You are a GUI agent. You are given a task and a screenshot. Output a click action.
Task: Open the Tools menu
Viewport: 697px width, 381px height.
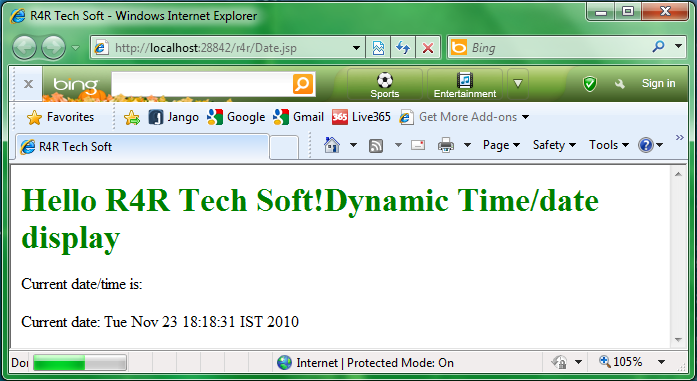pos(609,145)
